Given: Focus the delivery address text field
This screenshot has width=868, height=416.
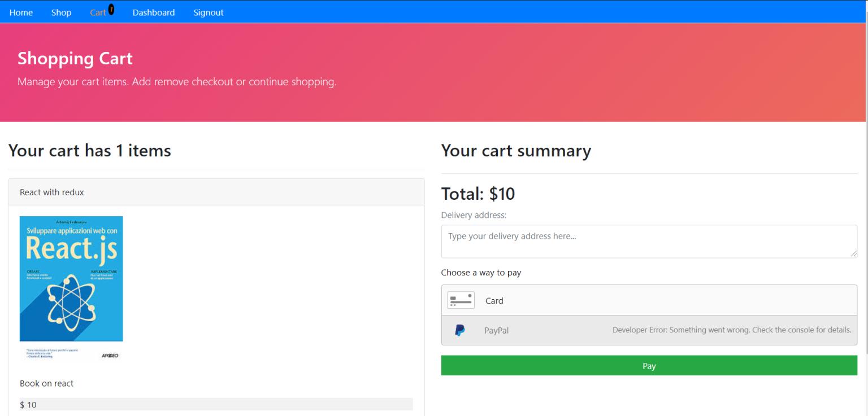Looking at the screenshot, I should [x=649, y=242].
